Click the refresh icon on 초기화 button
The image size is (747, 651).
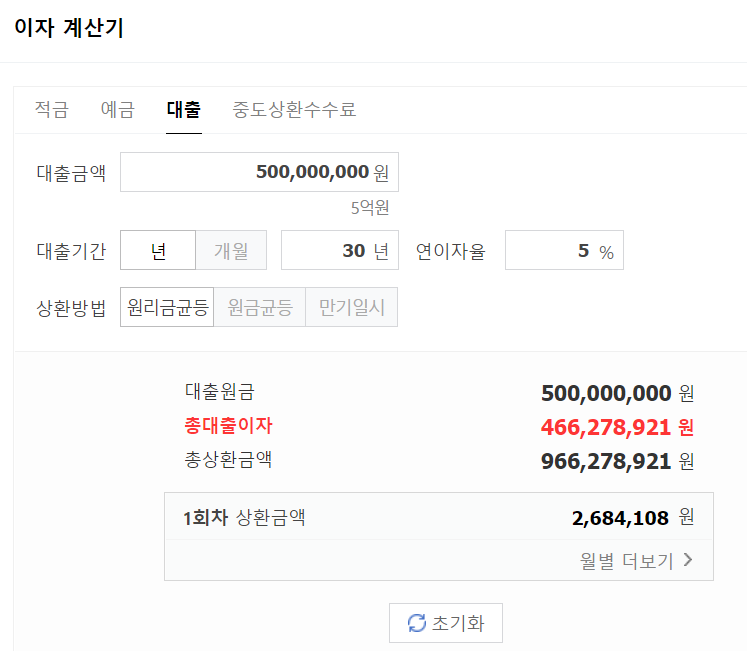click(x=417, y=623)
